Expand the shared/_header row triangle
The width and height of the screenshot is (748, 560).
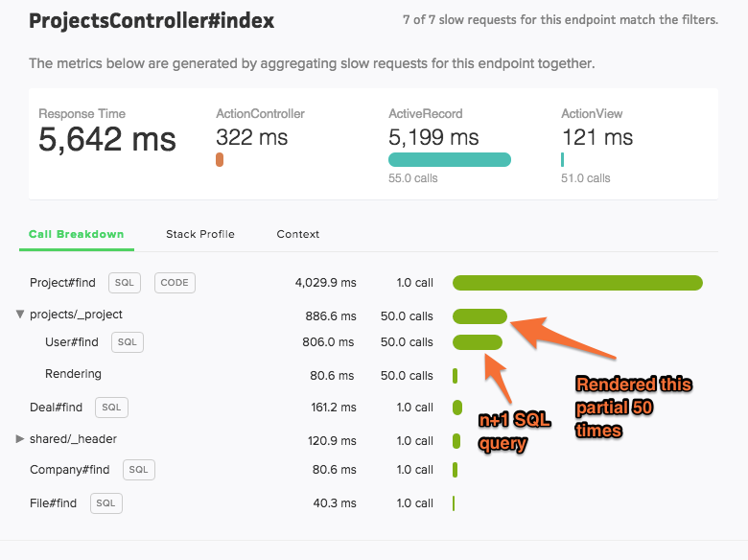[x=19, y=439]
